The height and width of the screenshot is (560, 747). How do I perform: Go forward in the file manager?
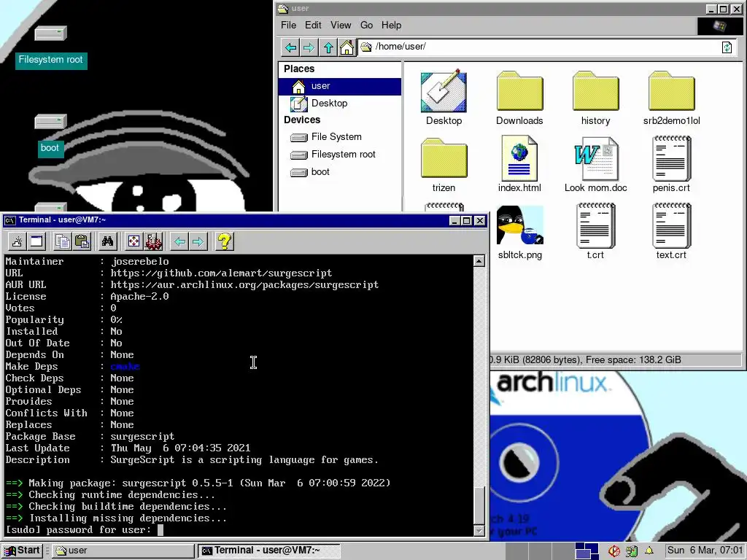click(309, 47)
